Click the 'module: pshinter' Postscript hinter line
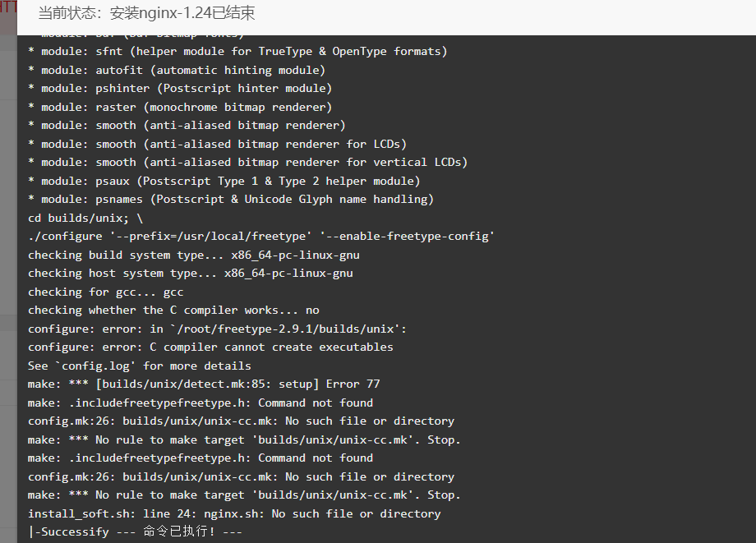 point(180,89)
